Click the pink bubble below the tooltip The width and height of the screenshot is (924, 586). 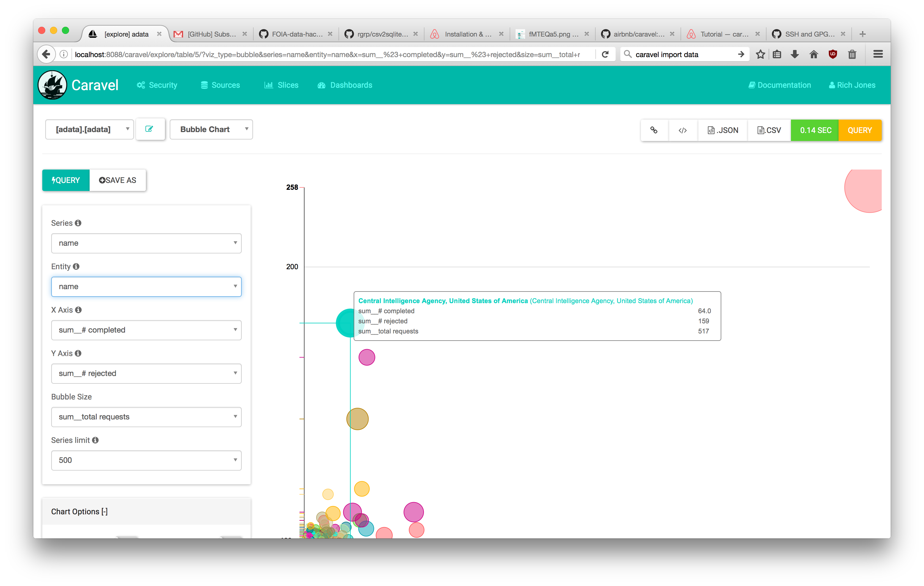coord(366,357)
